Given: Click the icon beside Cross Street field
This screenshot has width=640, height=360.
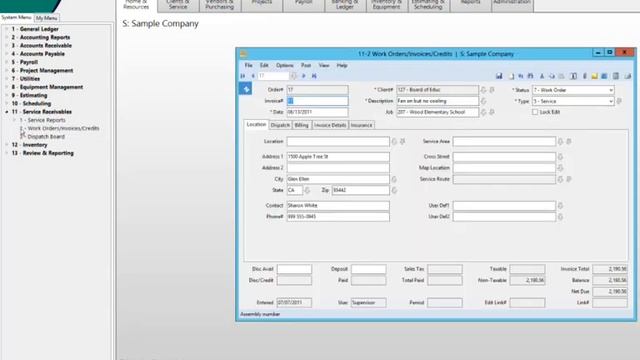Looking at the screenshot, I should [560, 157].
